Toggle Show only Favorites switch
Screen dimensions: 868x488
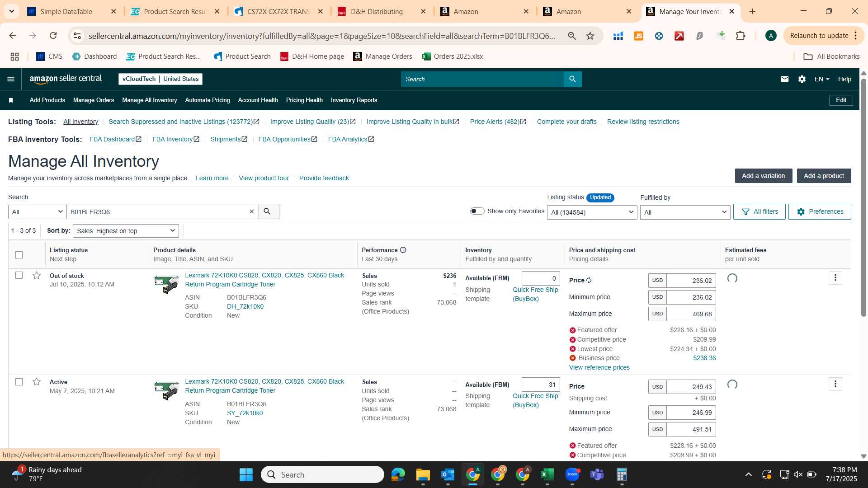click(477, 211)
